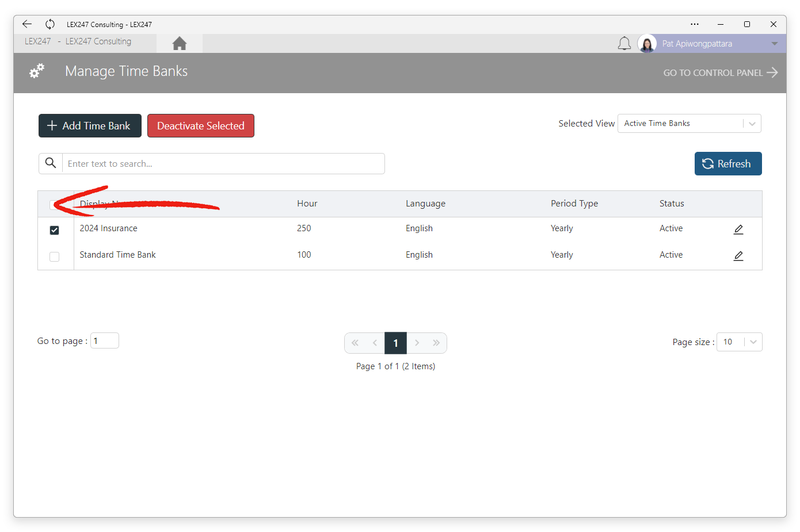The height and width of the screenshot is (532, 800).
Task: Click the Deactivate Selected button
Action: tap(201, 126)
